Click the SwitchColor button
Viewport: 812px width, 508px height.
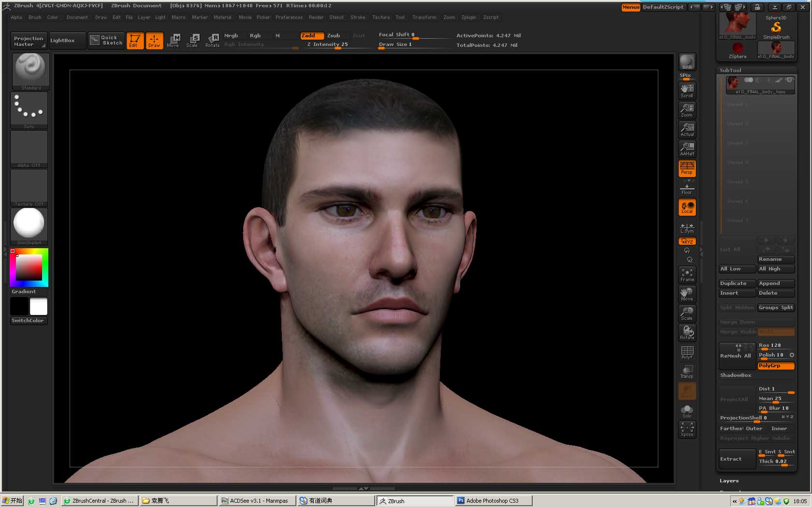(x=29, y=321)
